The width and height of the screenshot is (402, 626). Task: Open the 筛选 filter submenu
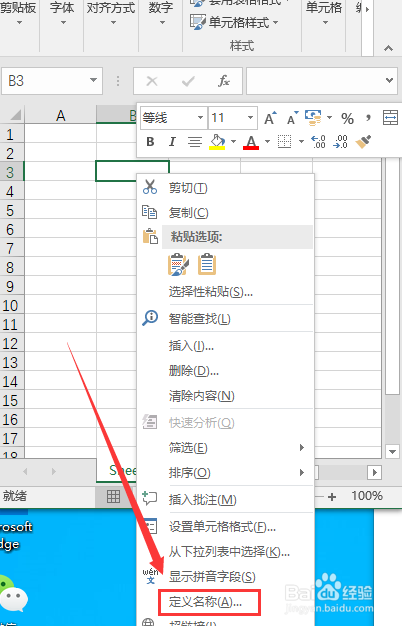[225, 448]
